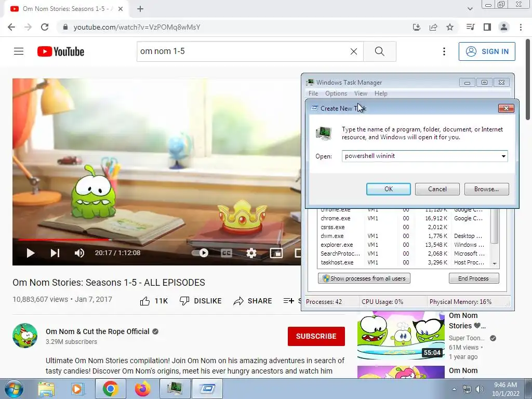Click the Chrome share page icon
The image size is (532, 399).
[x=433, y=27]
